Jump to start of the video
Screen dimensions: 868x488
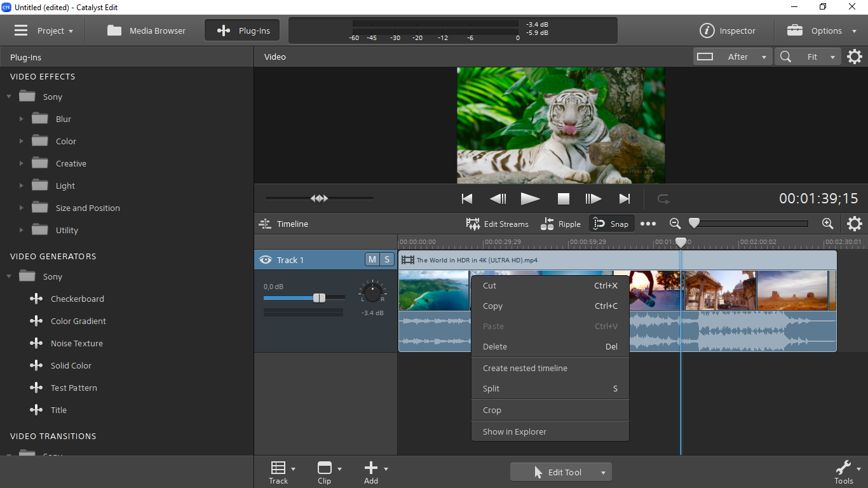point(467,199)
